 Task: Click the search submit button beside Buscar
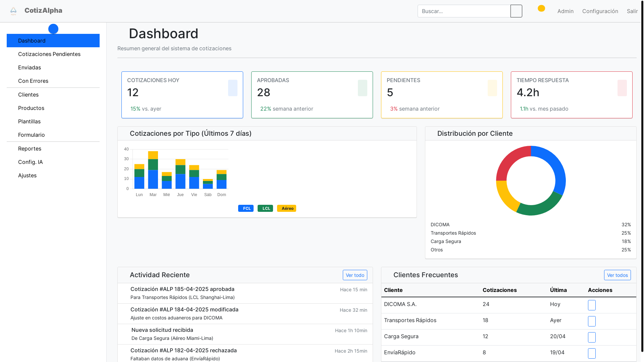[x=516, y=11]
